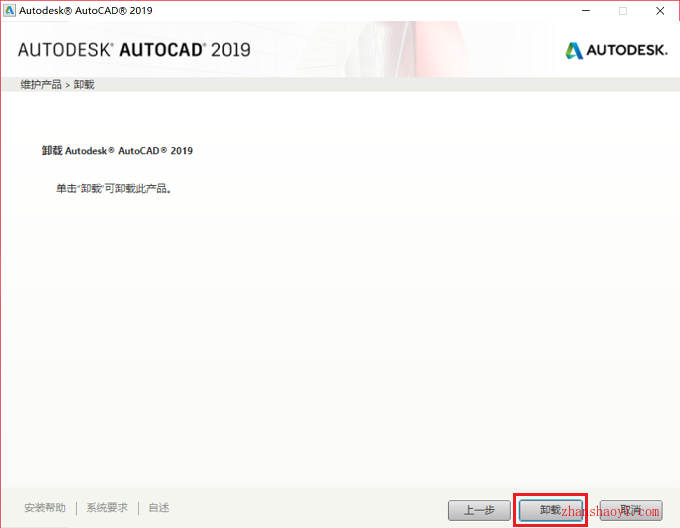The image size is (680, 528).
Task: Click the instruction text 单击"卸载"可卸载此产品
Action: coord(114,189)
